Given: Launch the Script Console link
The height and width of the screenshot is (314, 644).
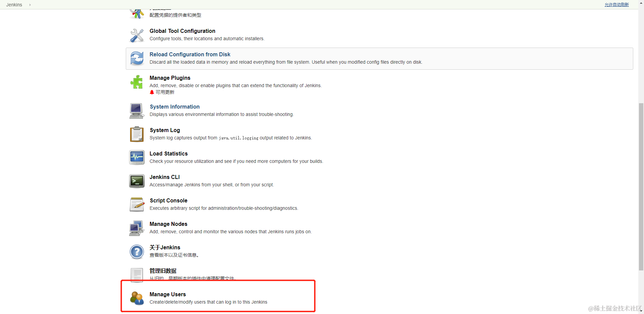Looking at the screenshot, I should tap(169, 200).
